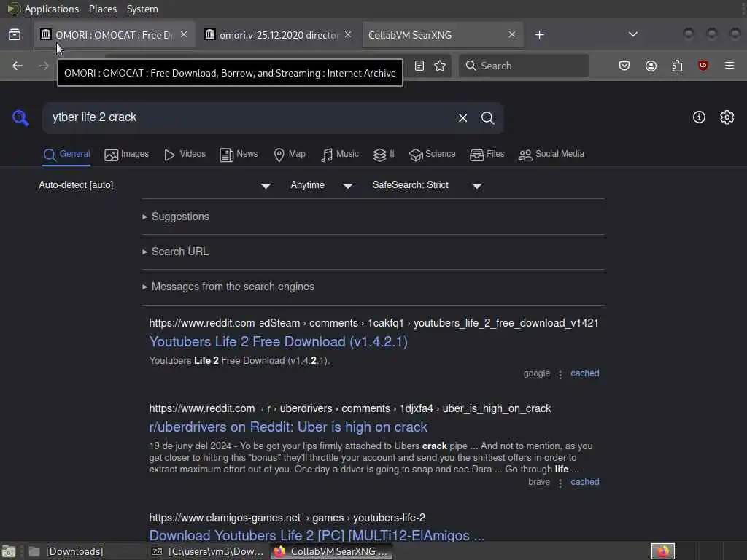Close the CollabVM SearXNG tab

pos(512,34)
